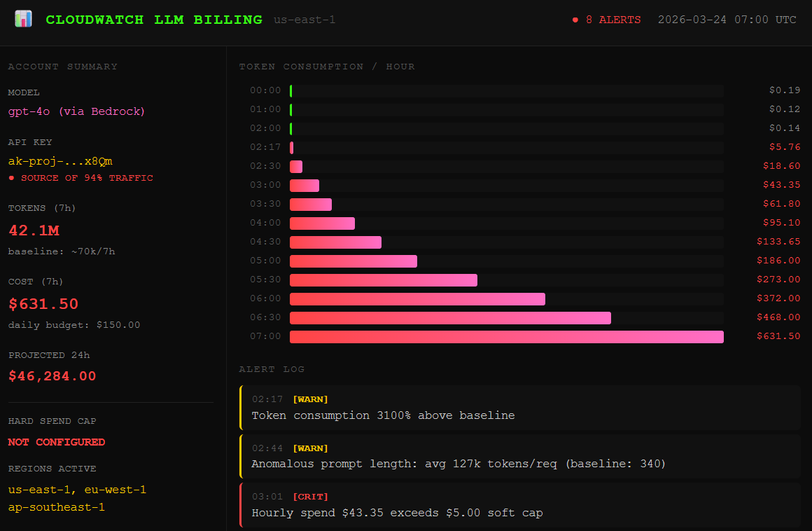The height and width of the screenshot is (531, 812).
Task: Click the TOKEN CONSUMPTION / HOUR heading
Action: pos(327,67)
